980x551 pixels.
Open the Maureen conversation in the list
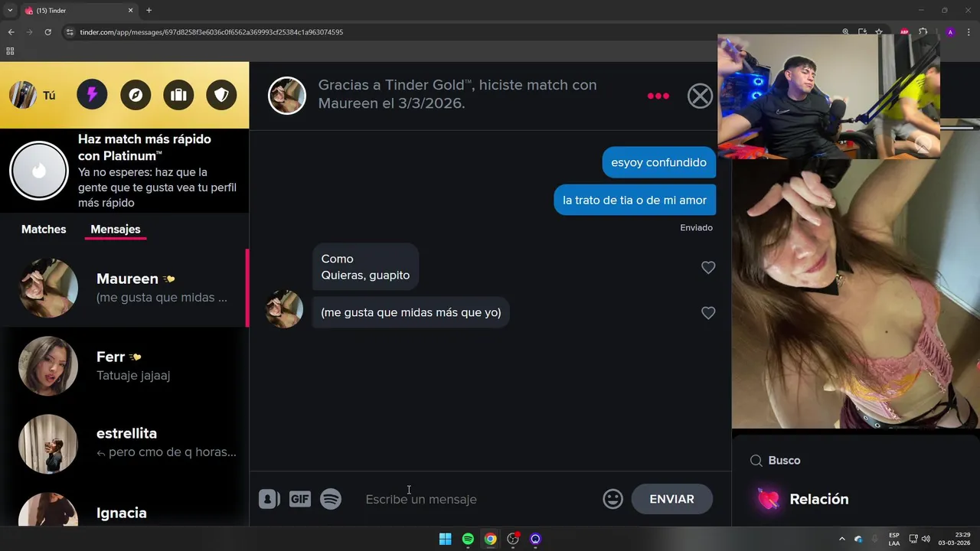pyautogui.click(x=124, y=288)
